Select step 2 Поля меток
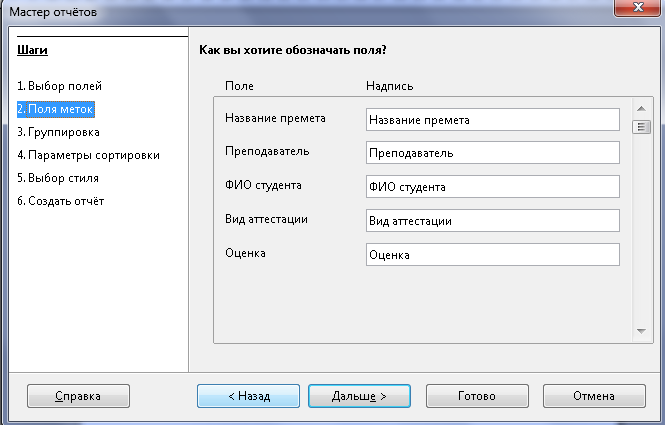Screen dimensions: 665x425 (x=56, y=109)
